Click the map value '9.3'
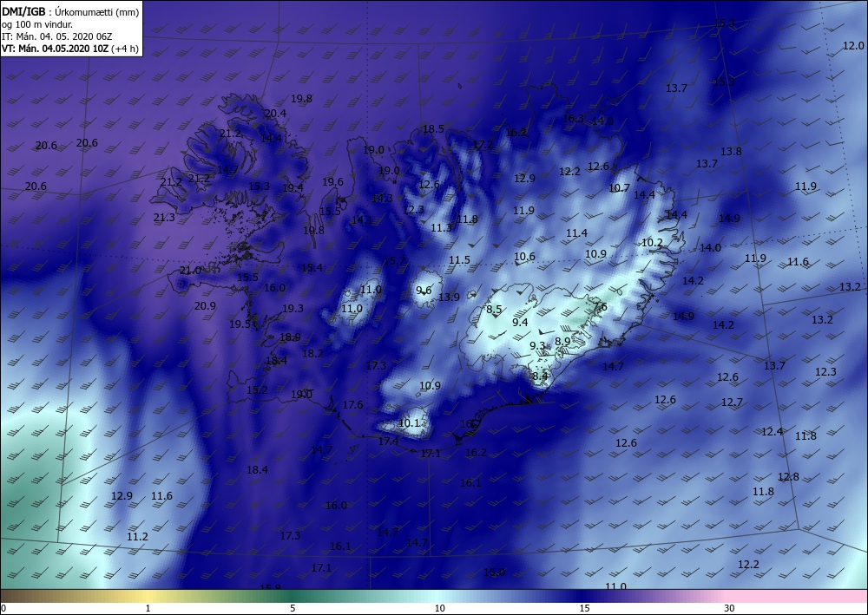The height and width of the screenshot is (615, 868). click(537, 345)
